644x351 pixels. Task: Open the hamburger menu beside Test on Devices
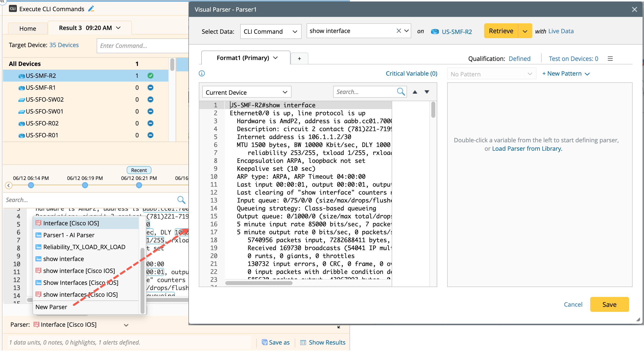point(610,59)
